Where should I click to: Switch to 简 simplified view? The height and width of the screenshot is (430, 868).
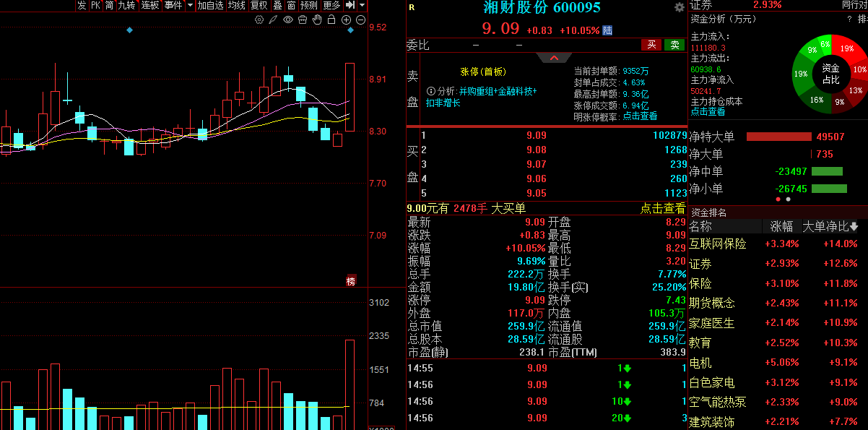tap(109, 5)
